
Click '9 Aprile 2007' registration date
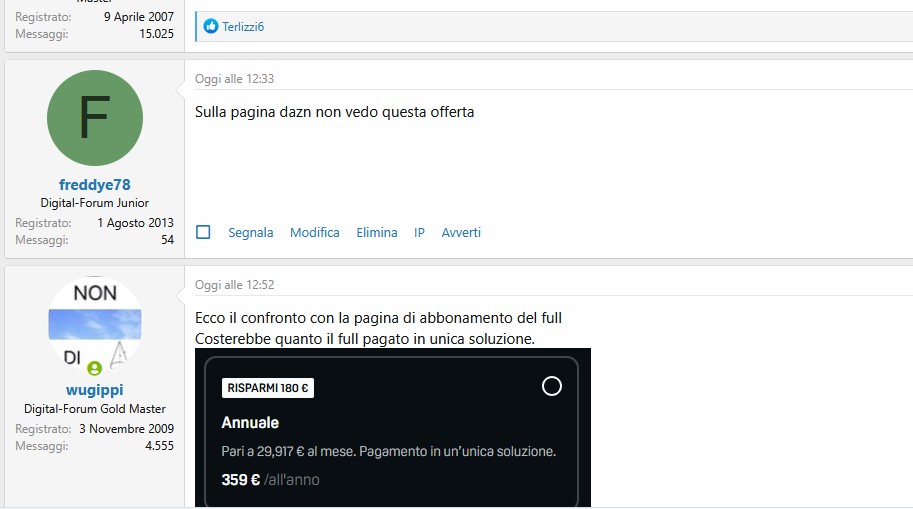[139, 17]
